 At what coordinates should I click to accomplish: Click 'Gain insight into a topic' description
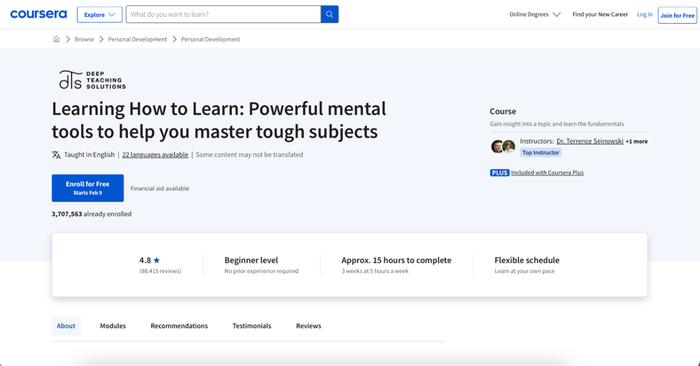(x=557, y=124)
